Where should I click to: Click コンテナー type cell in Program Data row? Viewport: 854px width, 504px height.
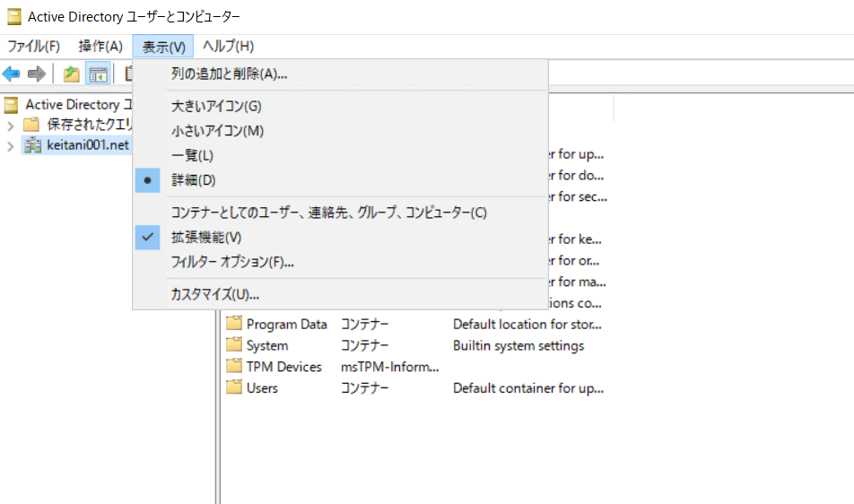(365, 325)
